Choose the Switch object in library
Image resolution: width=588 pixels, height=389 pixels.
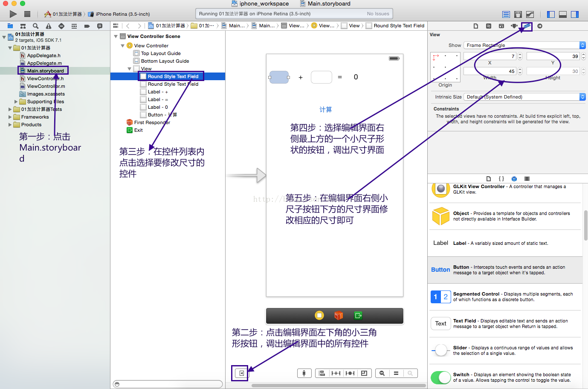pyautogui.click(x=505, y=377)
